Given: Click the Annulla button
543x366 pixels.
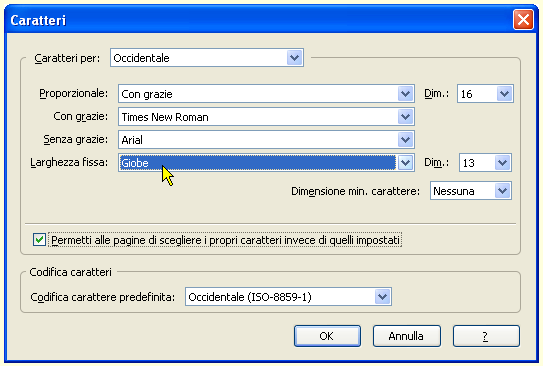Looking at the screenshot, I should pos(407,336).
